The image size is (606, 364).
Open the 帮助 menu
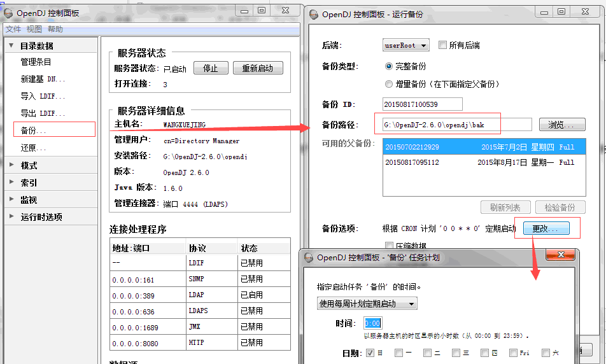[55, 29]
